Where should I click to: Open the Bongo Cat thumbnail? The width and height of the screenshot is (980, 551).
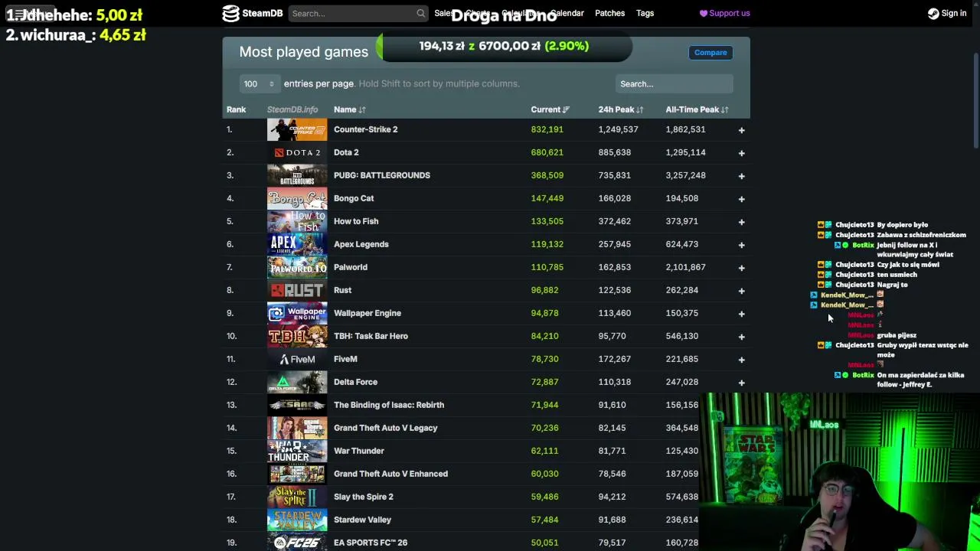297,198
